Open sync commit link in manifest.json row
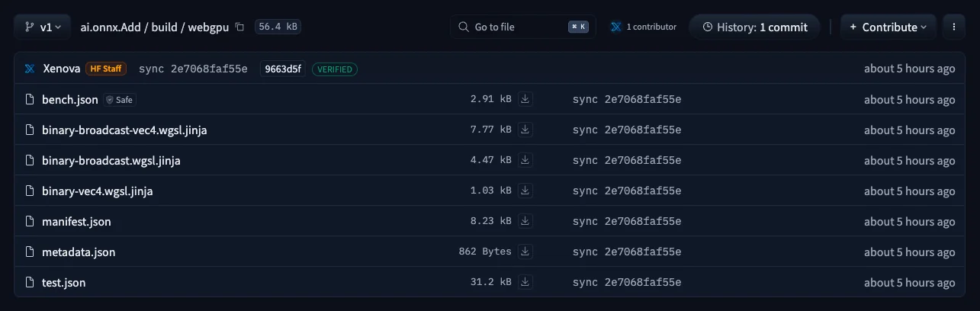The image size is (980, 311). point(627,222)
